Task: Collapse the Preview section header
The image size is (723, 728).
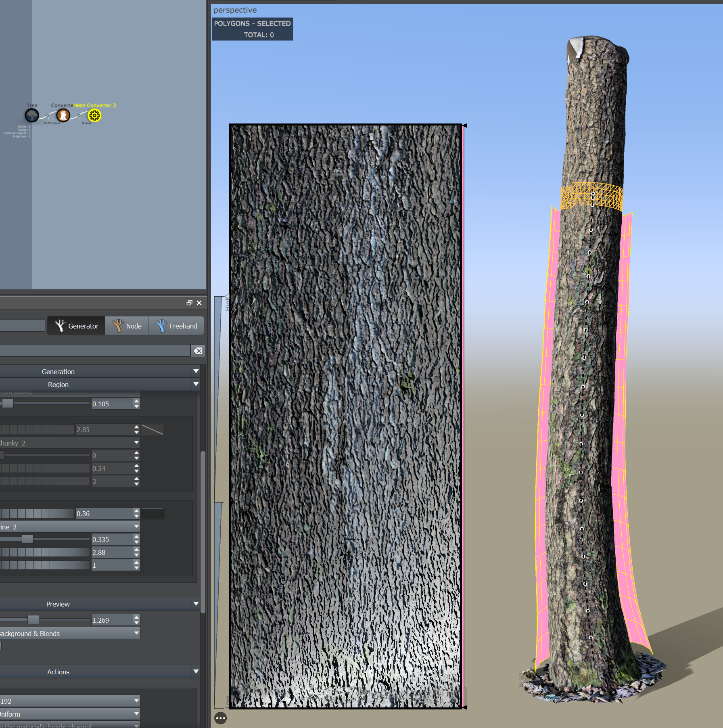Action: click(196, 604)
